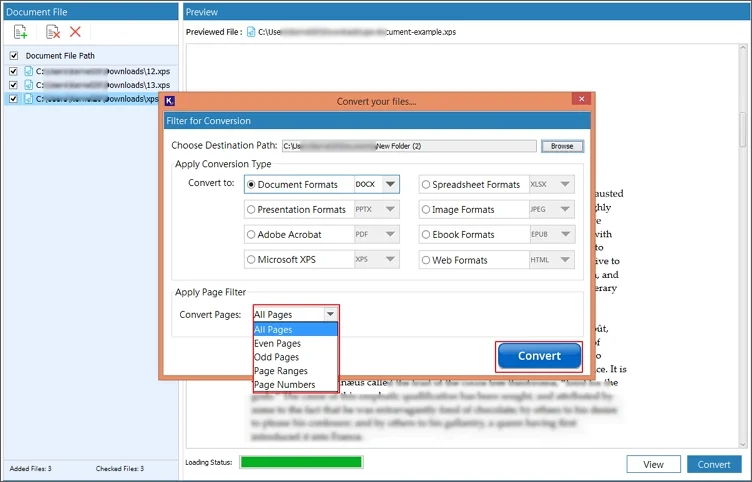Click the View button in main window

pyautogui.click(x=653, y=464)
